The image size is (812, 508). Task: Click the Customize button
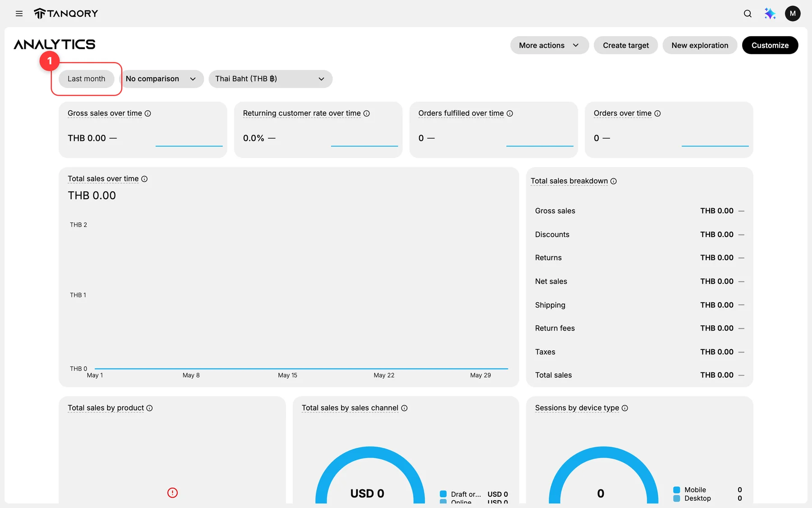click(770, 45)
